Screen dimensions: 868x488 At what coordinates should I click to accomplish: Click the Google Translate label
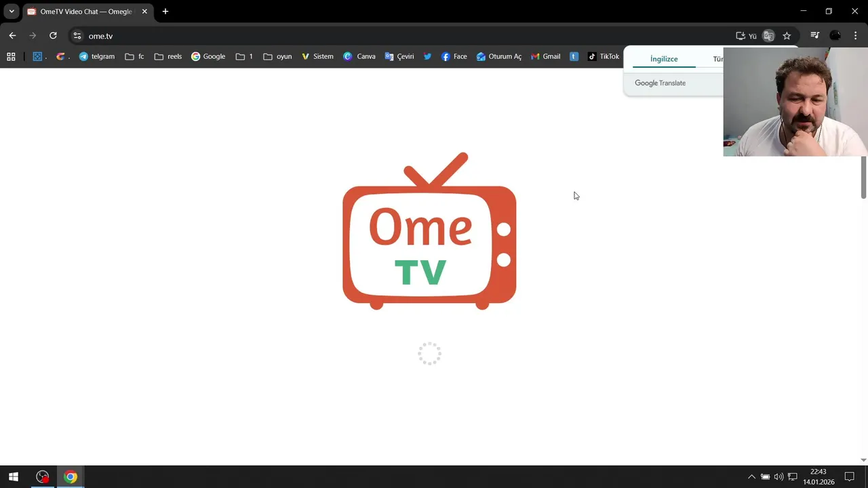click(660, 83)
